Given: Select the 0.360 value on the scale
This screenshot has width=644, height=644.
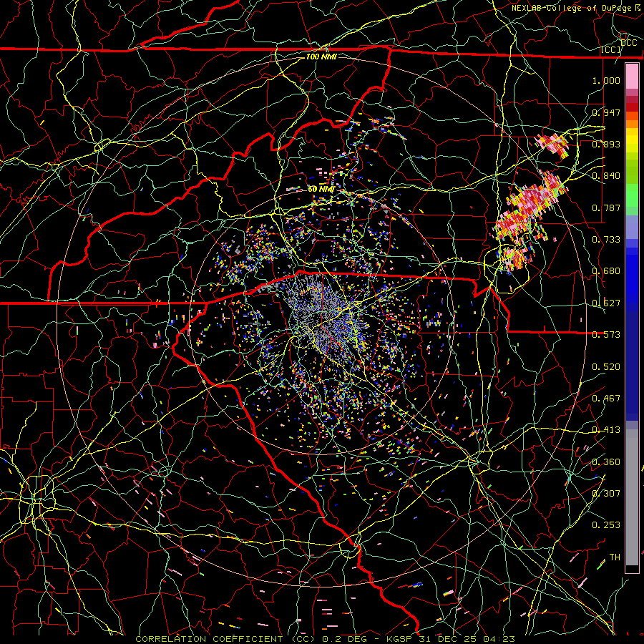Looking at the screenshot, I should [606, 462].
